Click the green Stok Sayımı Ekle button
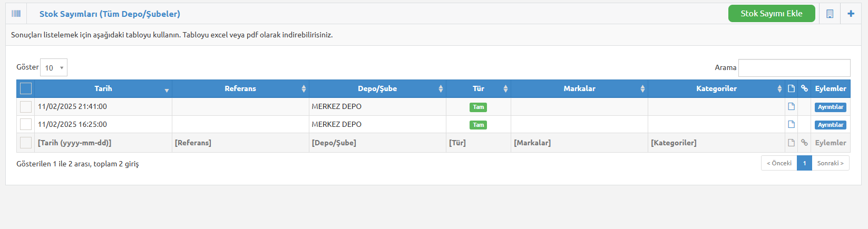This screenshot has width=868, height=229. pyautogui.click(x=772, y=14)
